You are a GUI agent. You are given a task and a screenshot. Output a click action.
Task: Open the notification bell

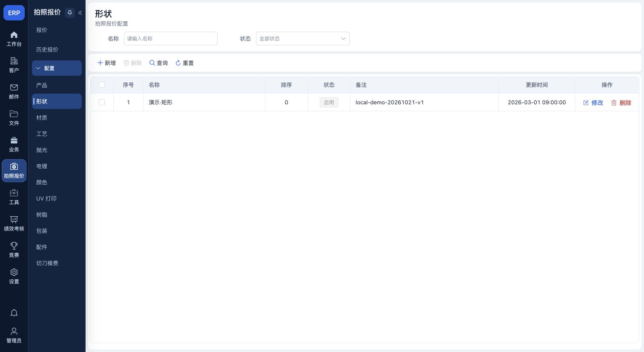click(x=14, y=313)
